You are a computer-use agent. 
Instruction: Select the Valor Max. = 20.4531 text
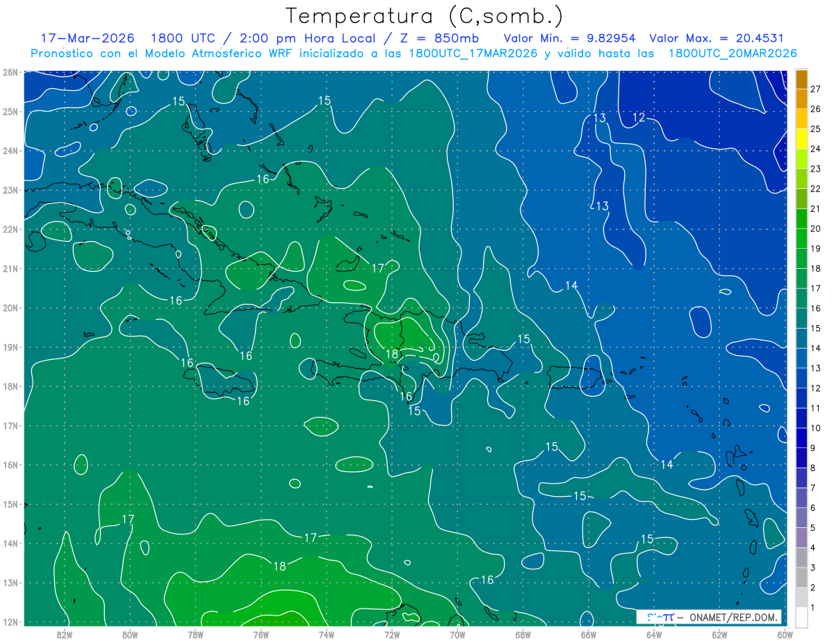(x=717, y=38)
